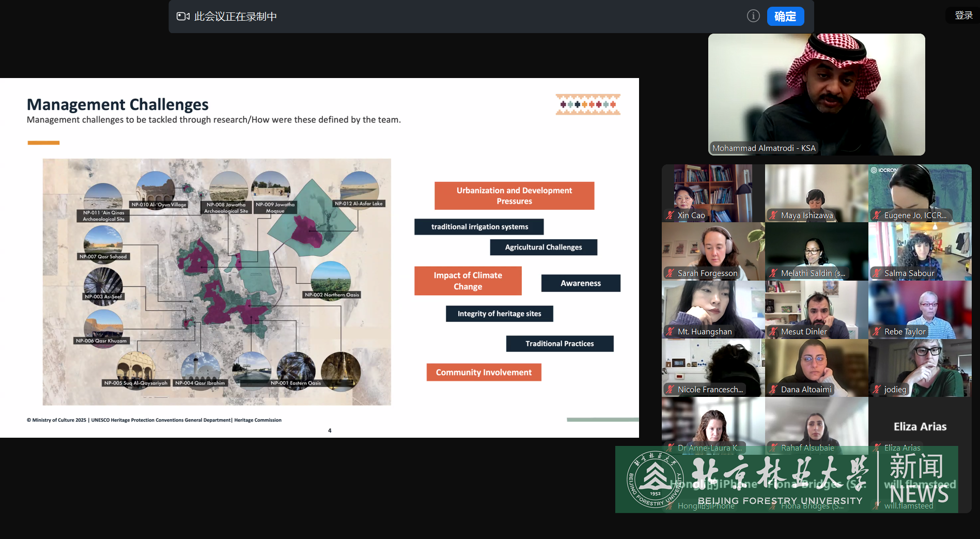Click Rebe Taylor's muted microphone icon

[x=877, y=332]
